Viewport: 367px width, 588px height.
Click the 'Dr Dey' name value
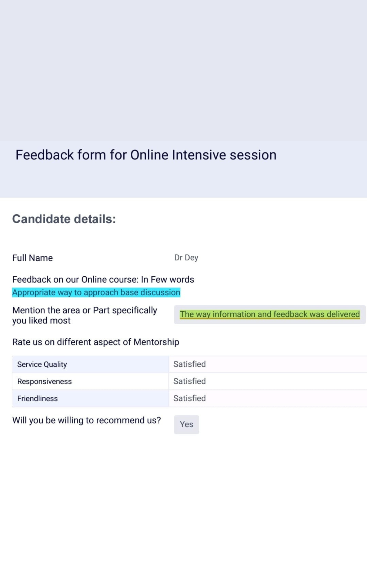tap(186, 258)
